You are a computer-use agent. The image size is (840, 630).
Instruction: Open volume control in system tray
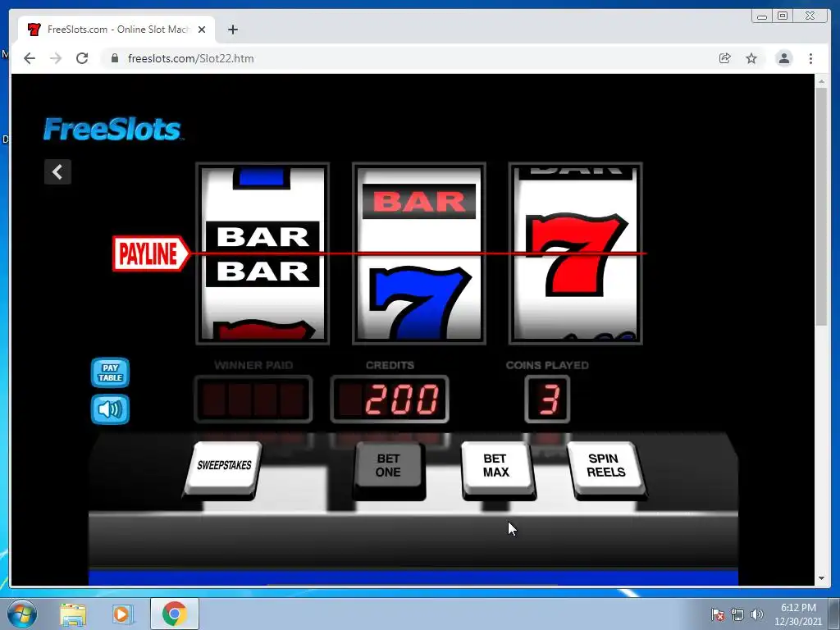click(757, 614)
